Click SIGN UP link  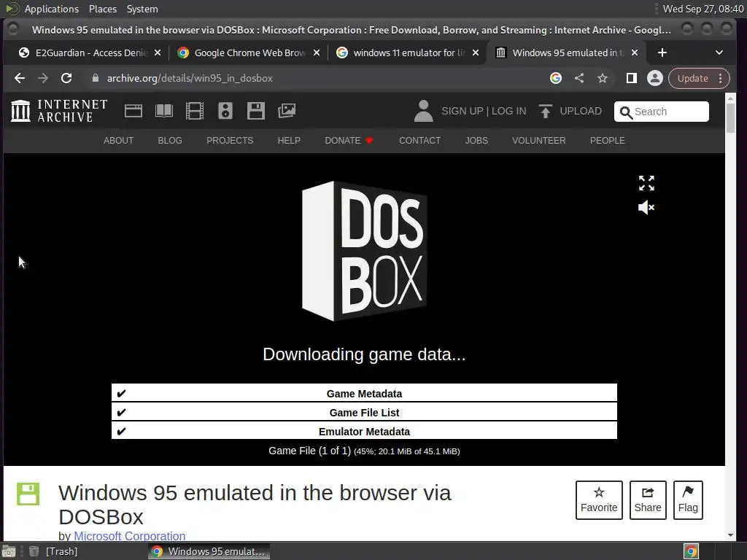coord(462,111)
